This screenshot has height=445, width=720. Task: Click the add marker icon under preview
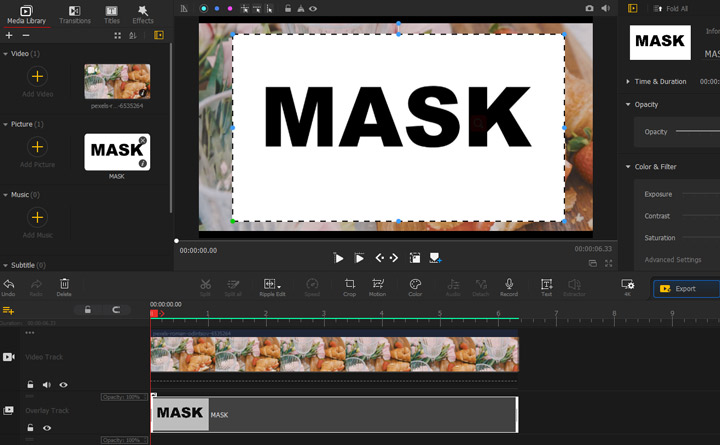click(435, 258)
